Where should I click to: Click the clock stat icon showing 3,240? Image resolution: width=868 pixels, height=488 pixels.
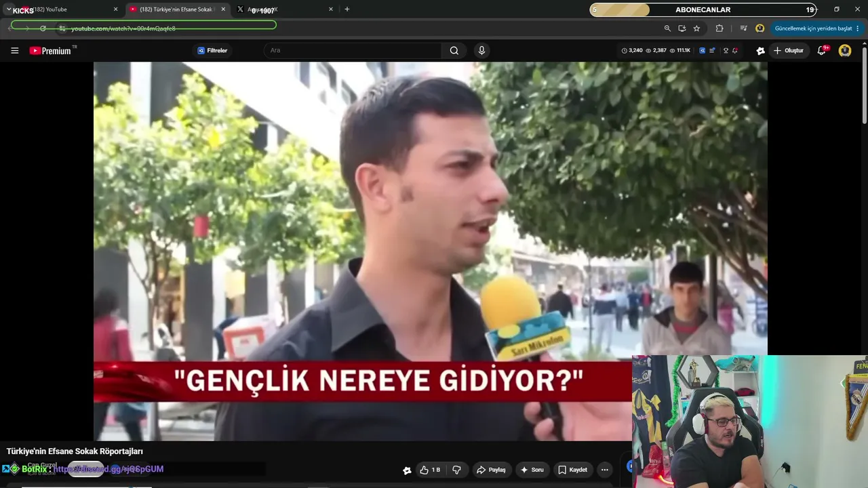[625, 51]
